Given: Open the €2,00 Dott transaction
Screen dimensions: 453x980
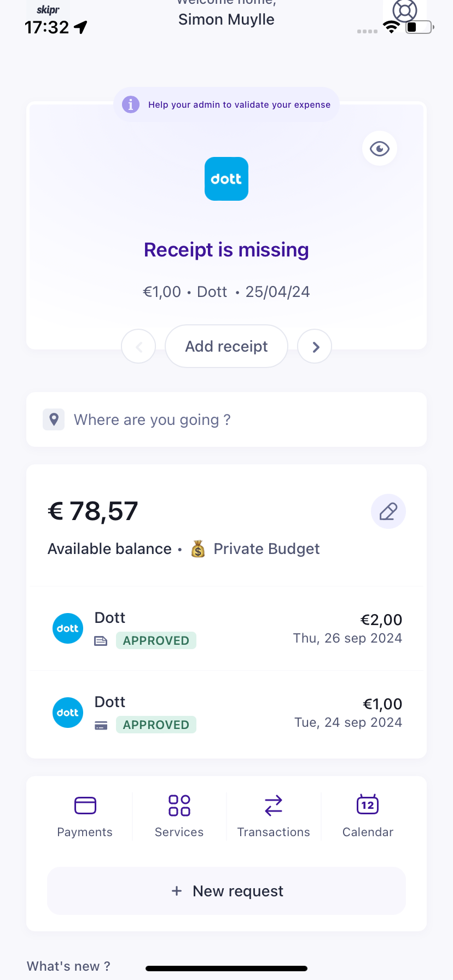Looking at the screenshot, I should [226, 629].
